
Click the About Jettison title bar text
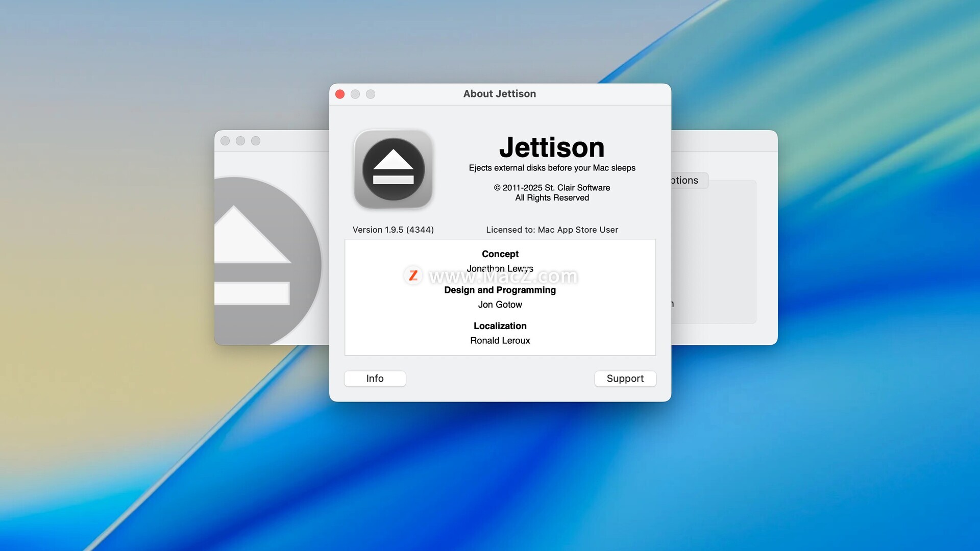[x=499, y=94]
